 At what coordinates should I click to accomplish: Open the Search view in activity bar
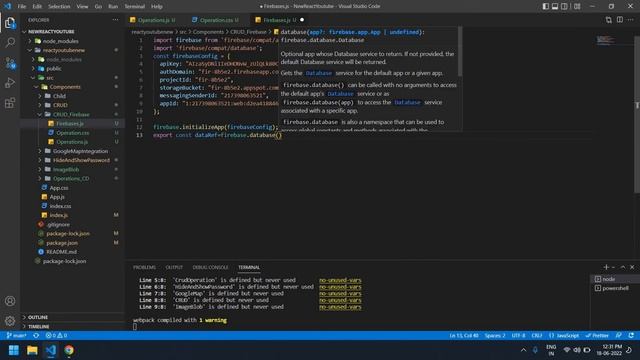tap(10, 42)
